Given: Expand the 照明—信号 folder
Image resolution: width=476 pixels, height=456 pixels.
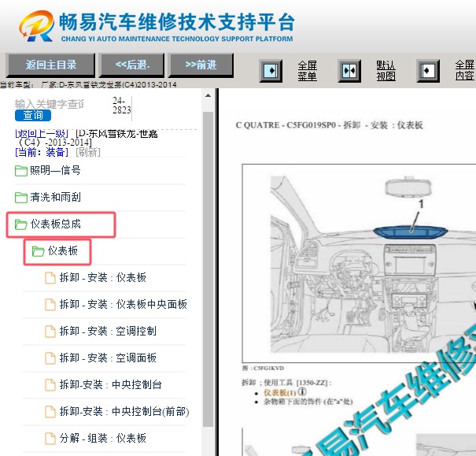Looking at the screenshot, I should tap(55, 170).
